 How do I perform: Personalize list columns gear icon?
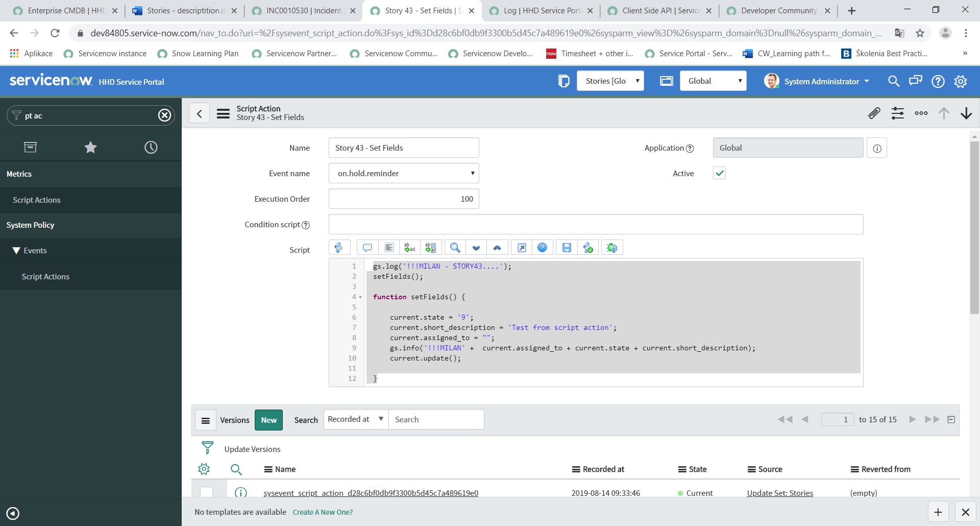click(x=204, y=469)
